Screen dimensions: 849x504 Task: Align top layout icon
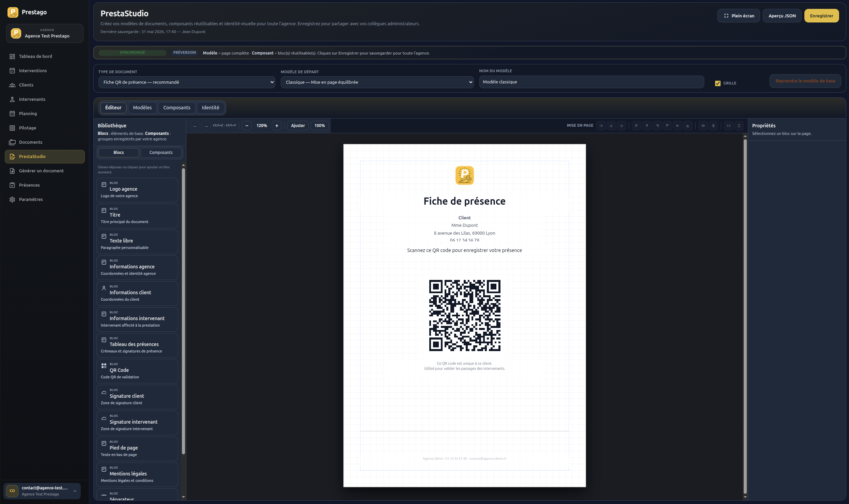[667, 126]
